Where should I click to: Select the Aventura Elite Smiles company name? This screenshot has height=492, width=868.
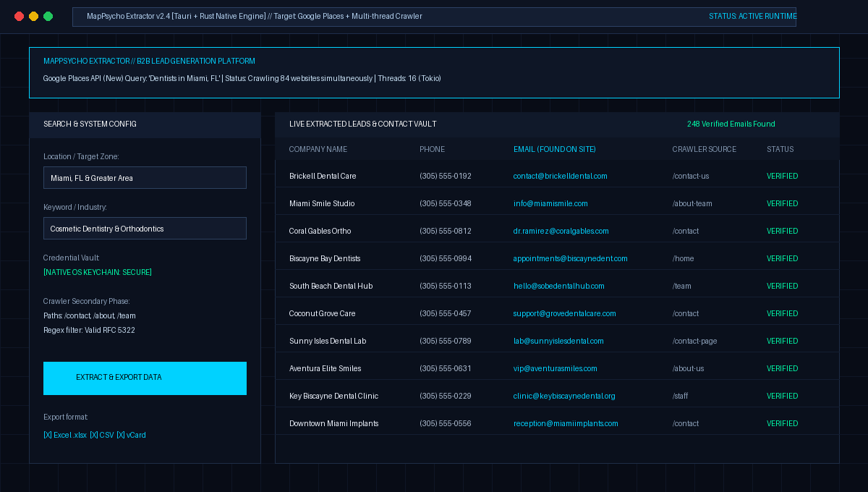coord(325,369)
